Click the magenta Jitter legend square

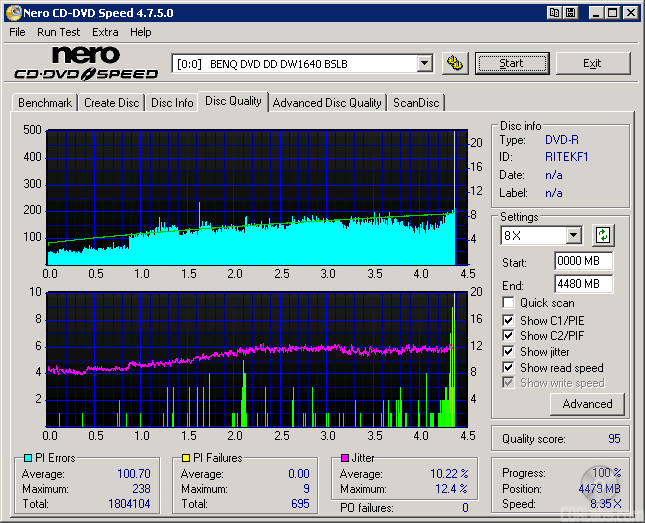click(345, 458)
